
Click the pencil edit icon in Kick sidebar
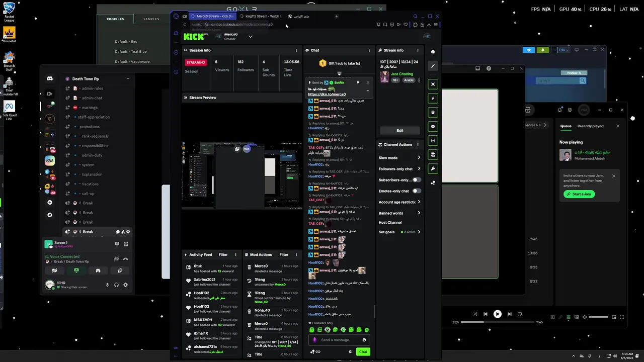[433, 66]
